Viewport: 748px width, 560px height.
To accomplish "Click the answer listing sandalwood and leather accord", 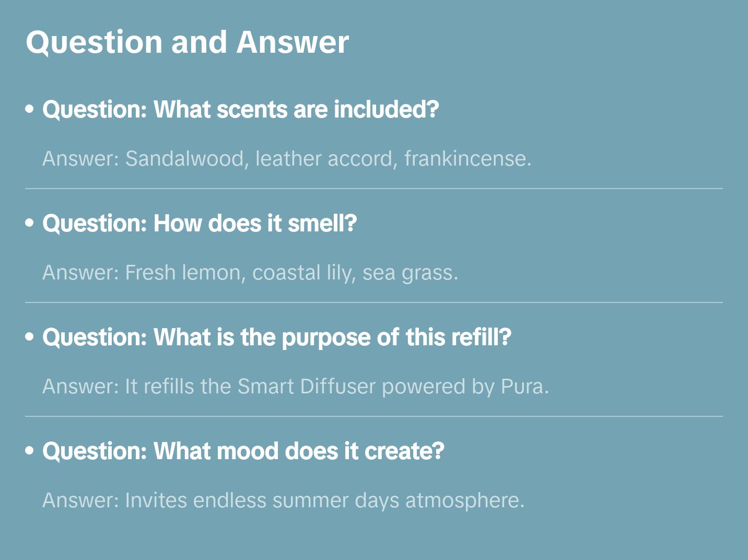I will (x=286, y=158).
